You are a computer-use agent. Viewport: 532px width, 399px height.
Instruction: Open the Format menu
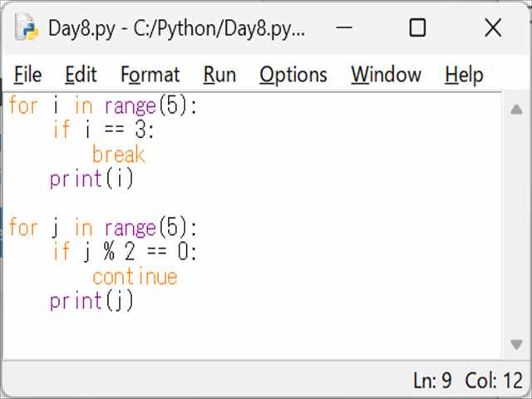pyautogui.click(x=150, y=74)
